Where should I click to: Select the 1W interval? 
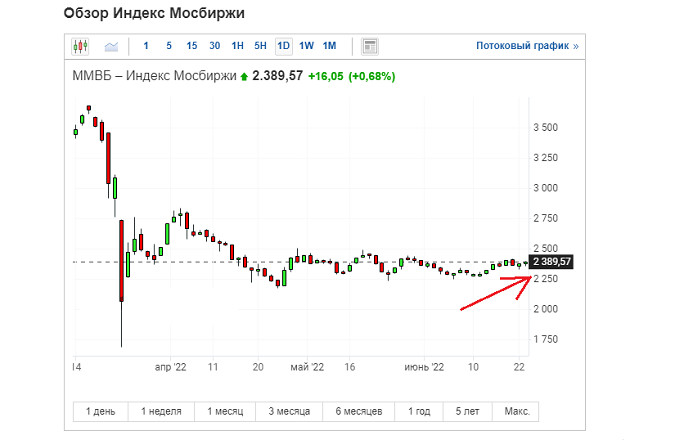[306, 46]
